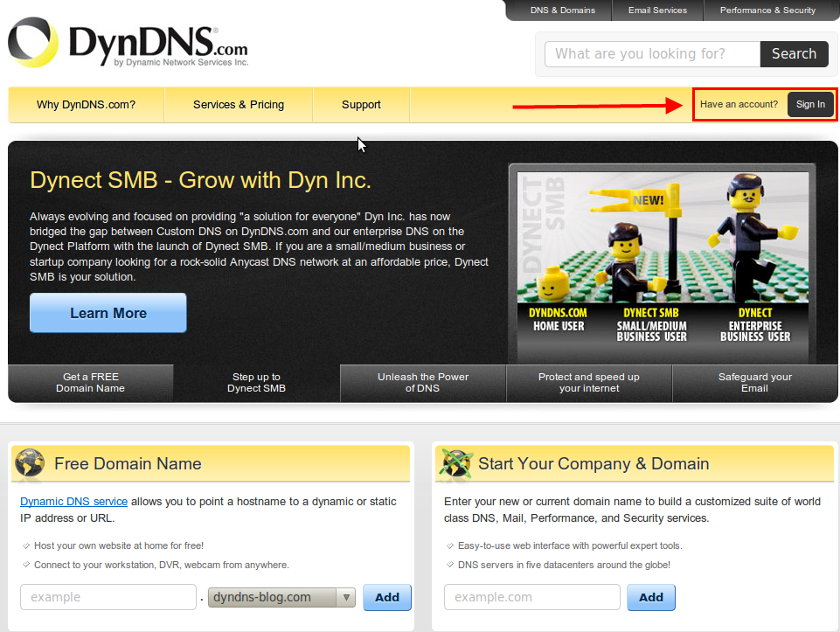
Task: Open the Why DynDNS.com? menu
Action: [x=87, y=105]
